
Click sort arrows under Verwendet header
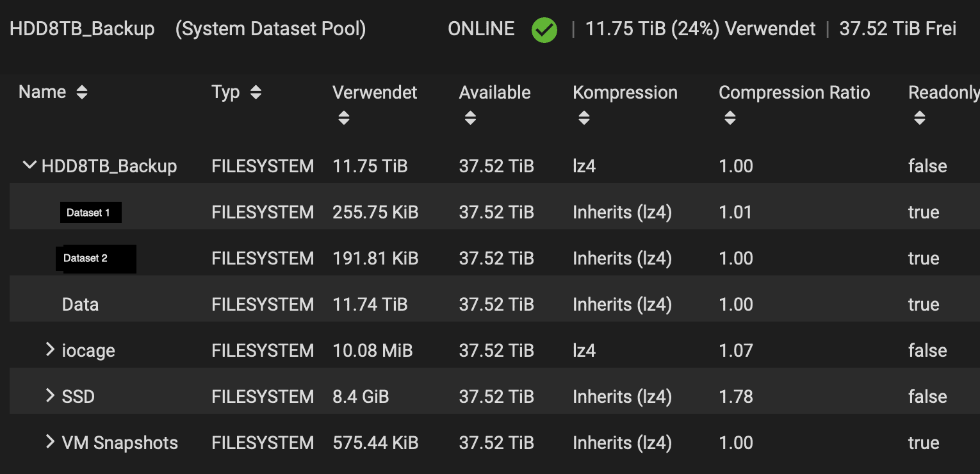[344, 118]
